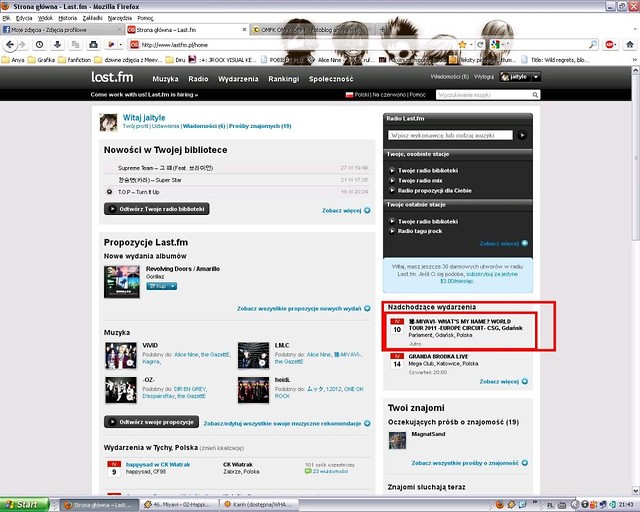The height and width of the screenshot is (512, 640).
Task: Open the Plik menu
Action: pyautogui.click(x=6, y=18)
